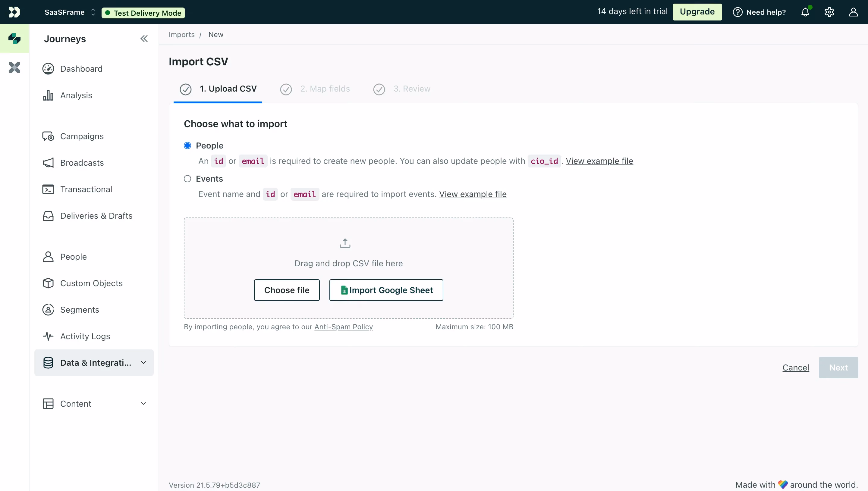Open the Campaigns icon
The width and height of the screenshot is (868, 491).
[48, 136]
